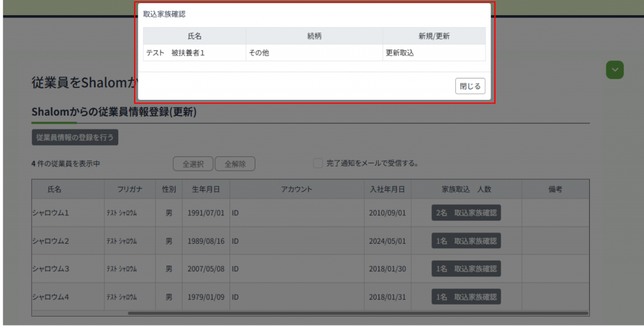Click birthdate 1991/07/01
The width and height of the screenshot is (644, 326).
coord(206,213)
